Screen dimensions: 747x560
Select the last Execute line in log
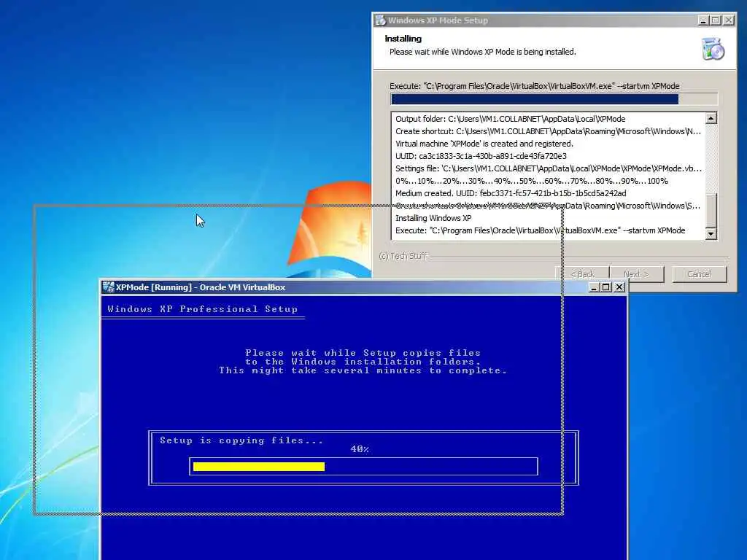tap(541, 230)
